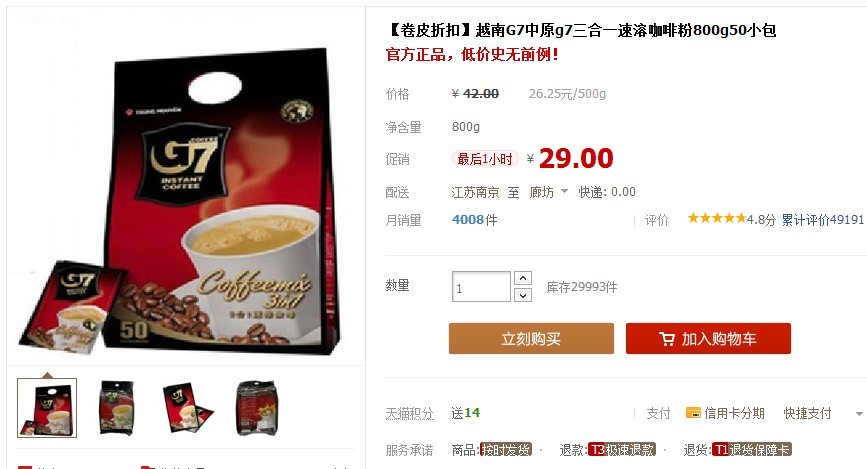Click the 最后1小时 promotion tag
867x469 pixels.
point(485,159)
